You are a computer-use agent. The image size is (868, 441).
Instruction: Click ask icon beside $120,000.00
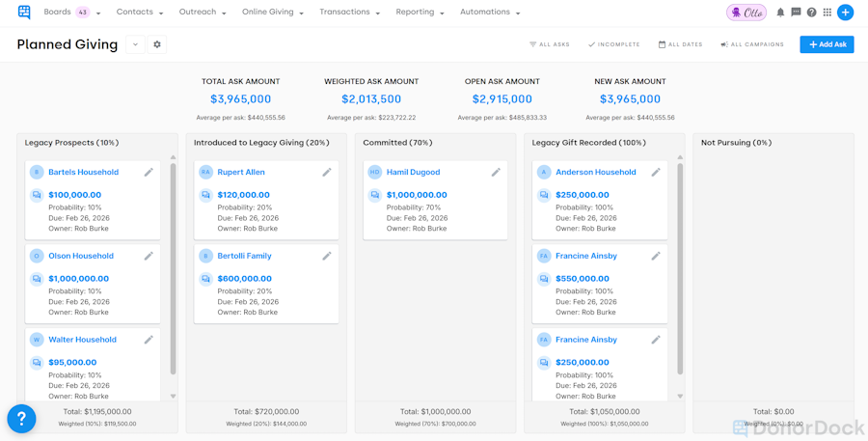point(206,195)
